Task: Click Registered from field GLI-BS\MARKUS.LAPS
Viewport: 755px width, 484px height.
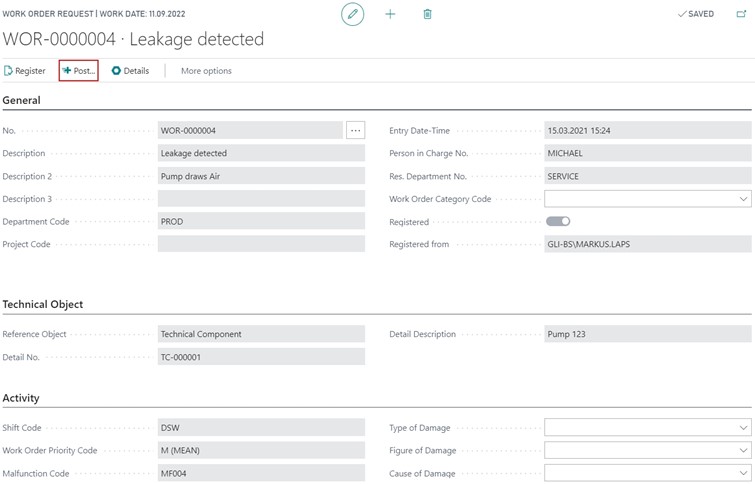Action: tap(648, 244)
